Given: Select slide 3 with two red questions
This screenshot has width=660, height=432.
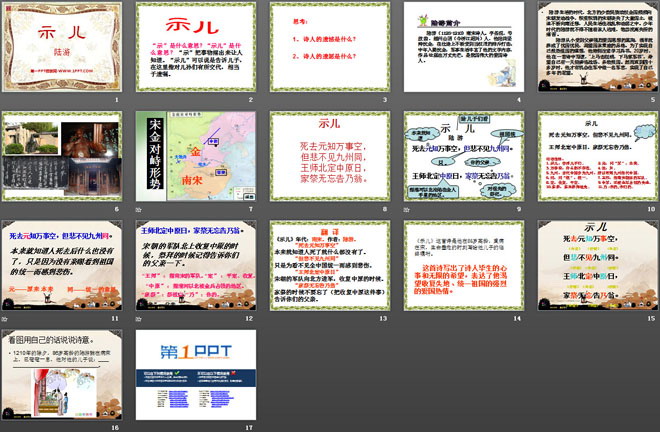Looking at the screenshot, I should (x=330, y=47).
